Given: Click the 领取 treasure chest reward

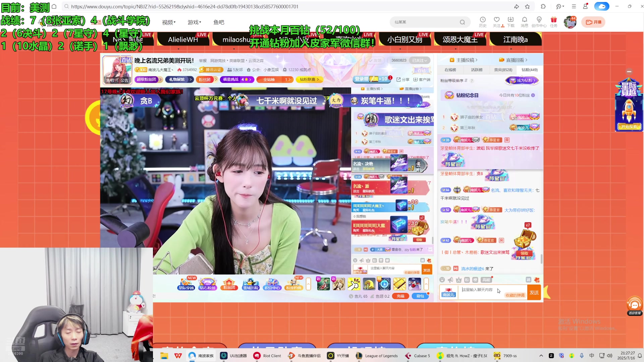Looking at the screenshot, I should coord(524,253).
